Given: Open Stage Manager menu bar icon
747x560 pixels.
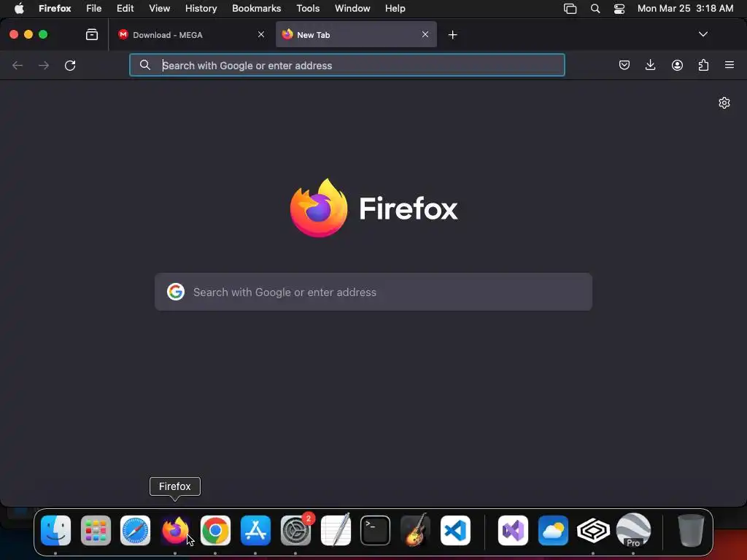Looking at the screenshot, I should click(x=570, y=9).
